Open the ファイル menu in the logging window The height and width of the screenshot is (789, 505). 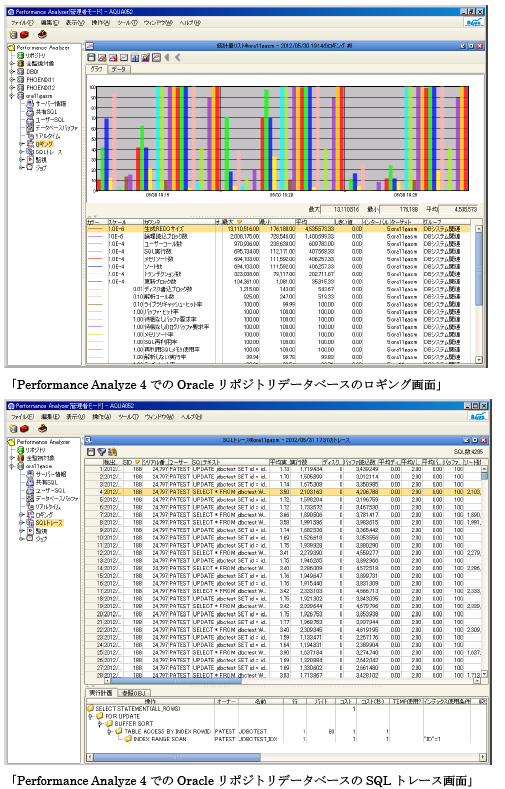[22, 23]
